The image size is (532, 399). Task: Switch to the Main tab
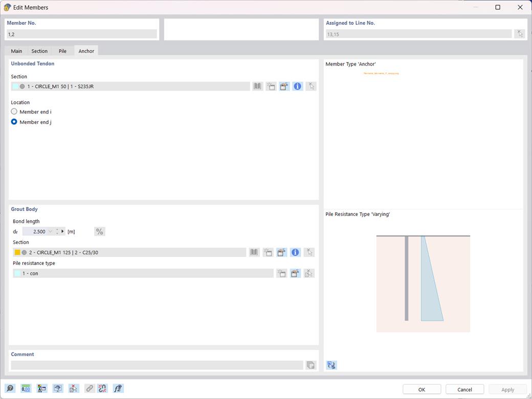(16, 51)
